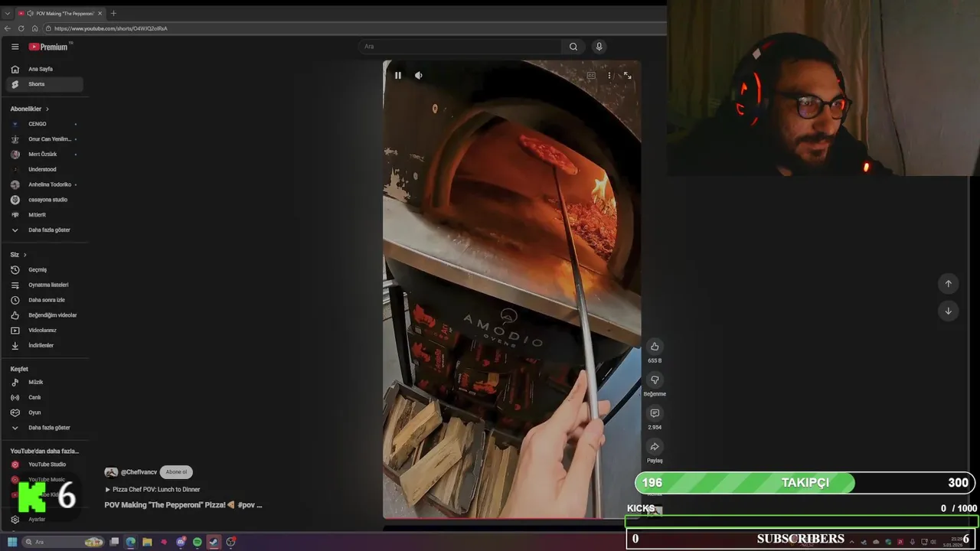
Task: Dislike the Short with thumbs down
Action: coord(655,380)
